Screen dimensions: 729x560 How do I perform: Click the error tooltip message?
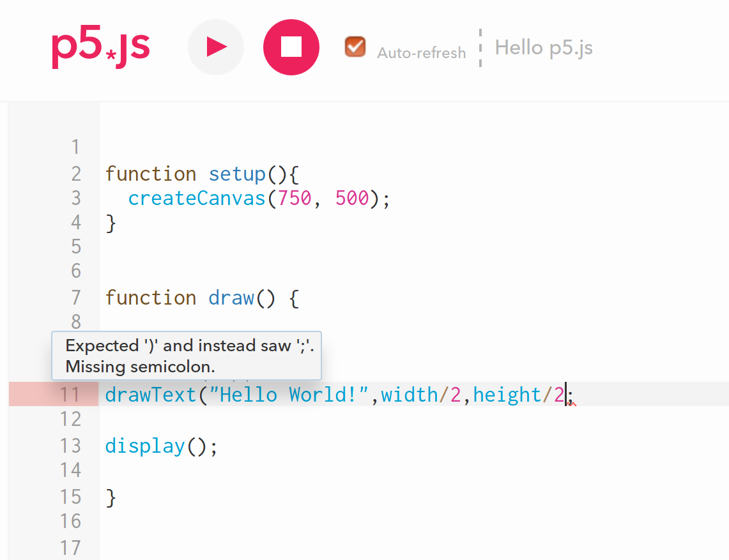pos(187,356)
